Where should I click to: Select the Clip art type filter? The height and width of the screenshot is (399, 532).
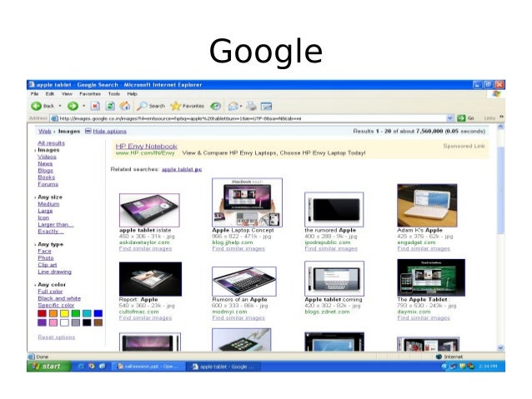tap(48, 265)
